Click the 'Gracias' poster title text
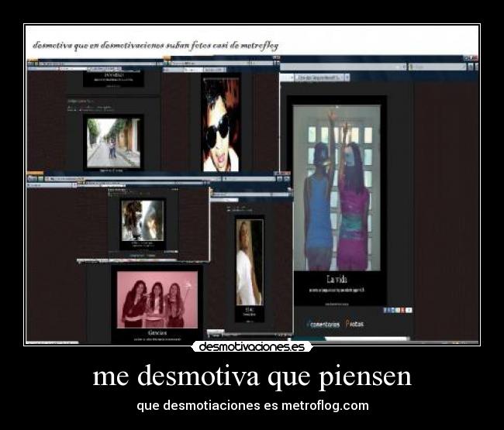This screenshot has height=430, width=504. [x=157, y=332]
